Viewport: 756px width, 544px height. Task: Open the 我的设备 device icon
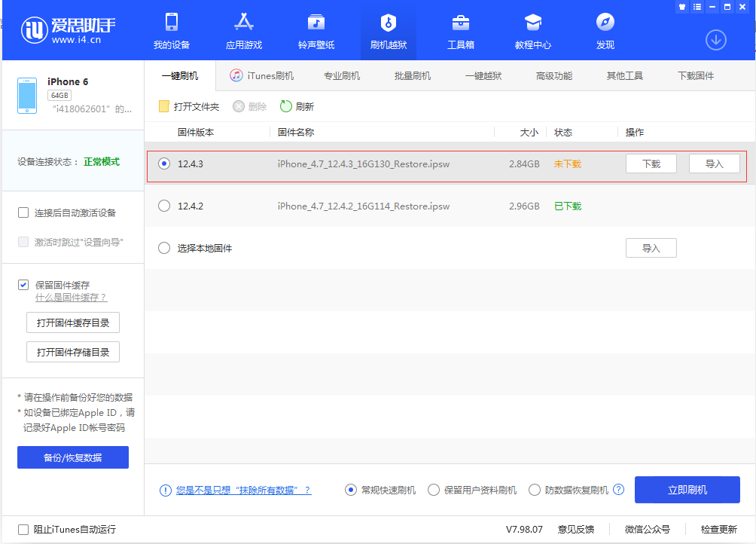(171, 22)
